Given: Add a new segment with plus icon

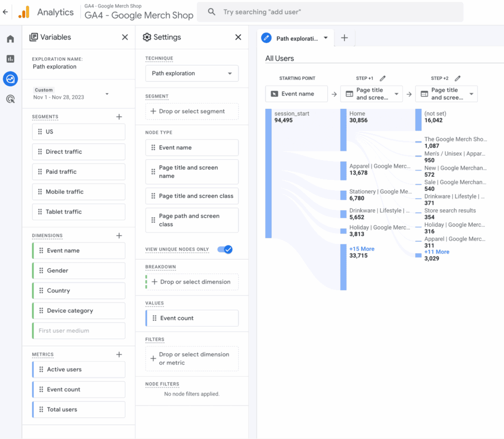Looking at the screenshot, I should [x=119, y=117].
